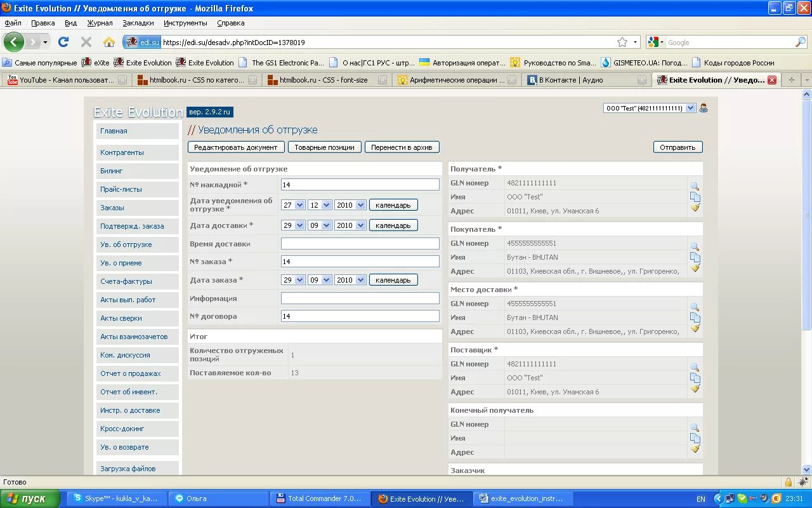Search Конечный получатель with magnifier icon
This screenshot has width=812, height=508.
coord(695,428)
